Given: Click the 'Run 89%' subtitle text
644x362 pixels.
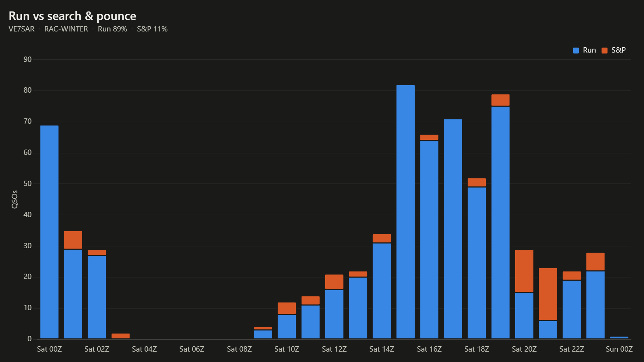Looking at the screenshot, I should click(x=112, y=29).
